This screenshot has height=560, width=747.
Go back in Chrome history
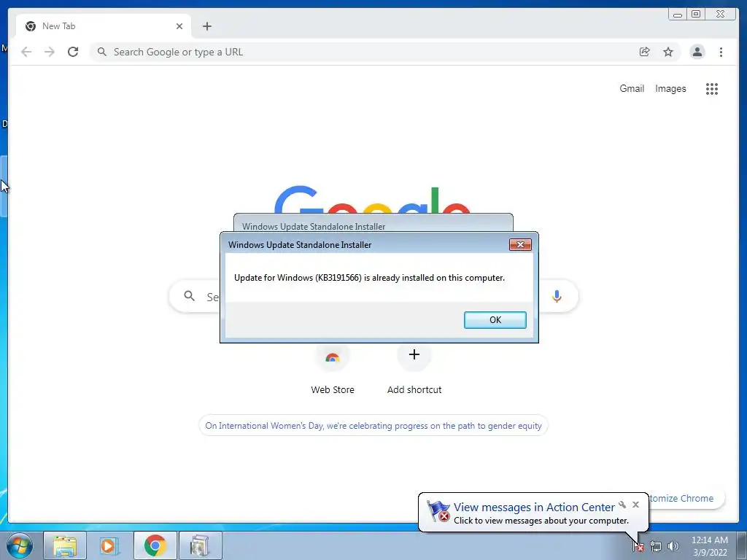pyautogui.click(x=26, y=52)
